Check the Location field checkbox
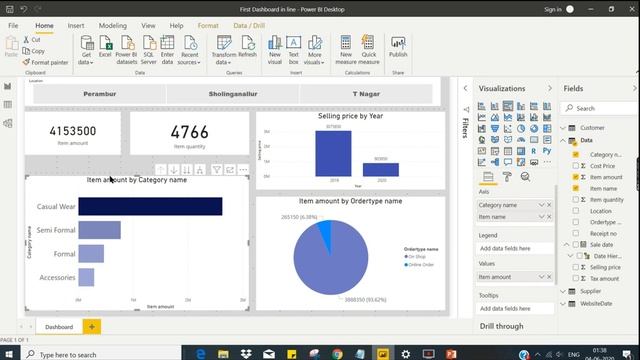 [x=576, y=211]
